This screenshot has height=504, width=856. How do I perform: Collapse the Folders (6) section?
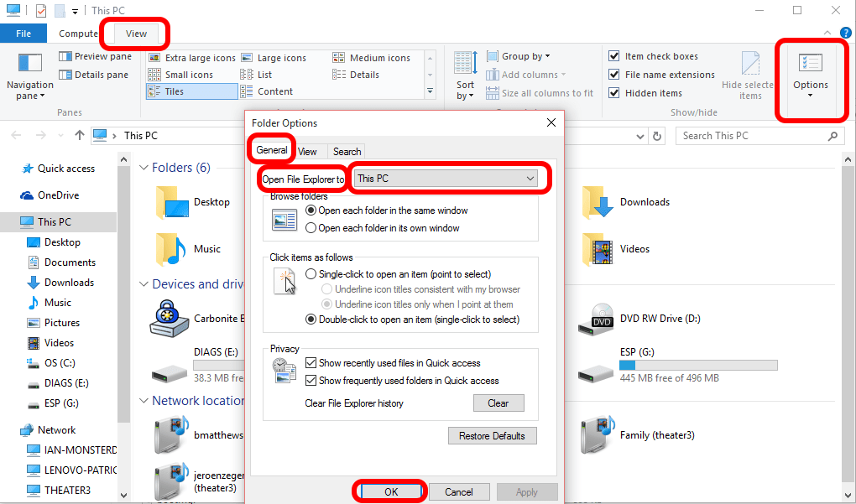pos(144,169)
